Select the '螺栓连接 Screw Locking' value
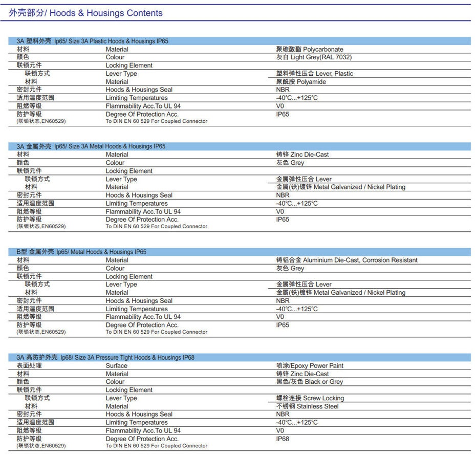This screenshot has height=457, width=476. (x=310, y=398)
